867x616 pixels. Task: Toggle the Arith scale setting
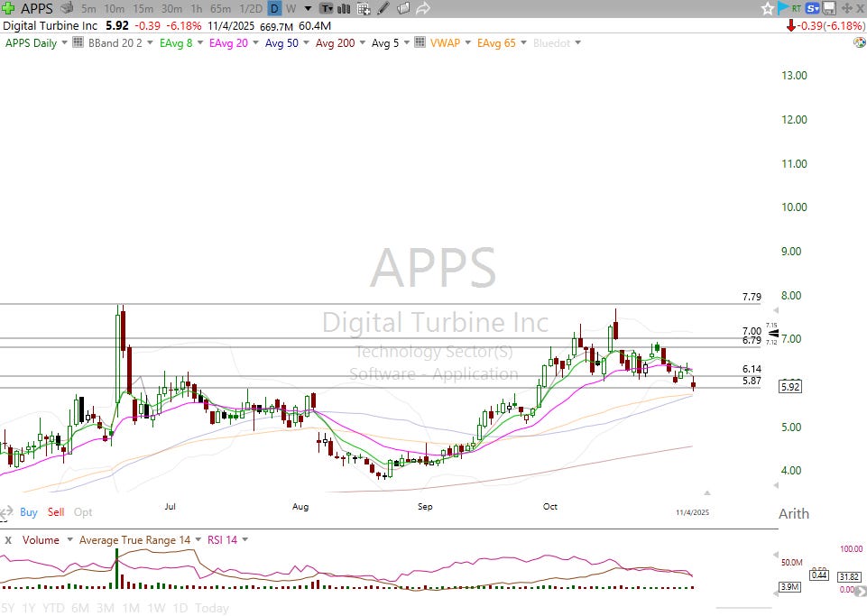794,514
